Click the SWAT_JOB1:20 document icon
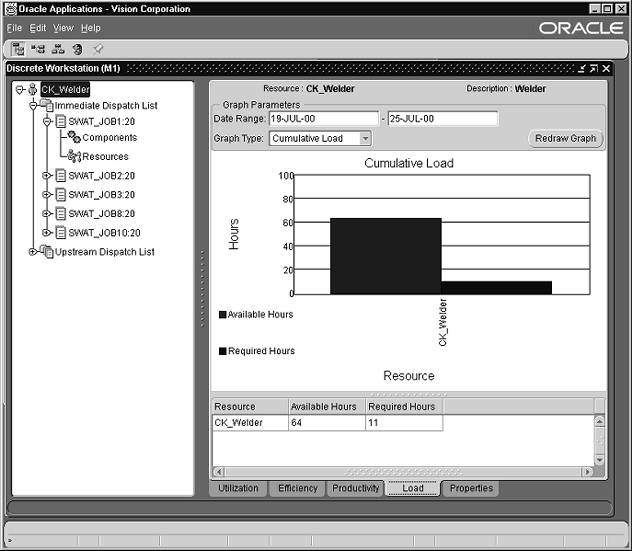Image resolution: width=632 pixels, height=551 pixels. [x=61, y=121]
